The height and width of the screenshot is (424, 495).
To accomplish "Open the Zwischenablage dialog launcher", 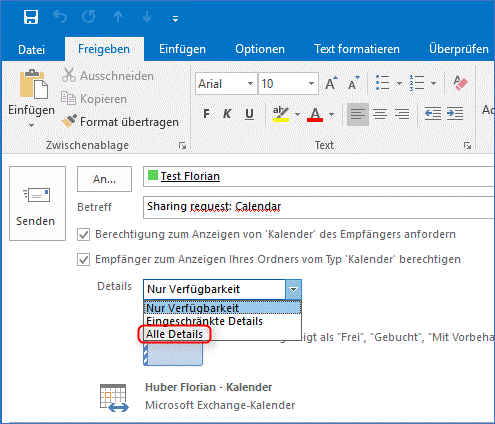I will 182,145.
